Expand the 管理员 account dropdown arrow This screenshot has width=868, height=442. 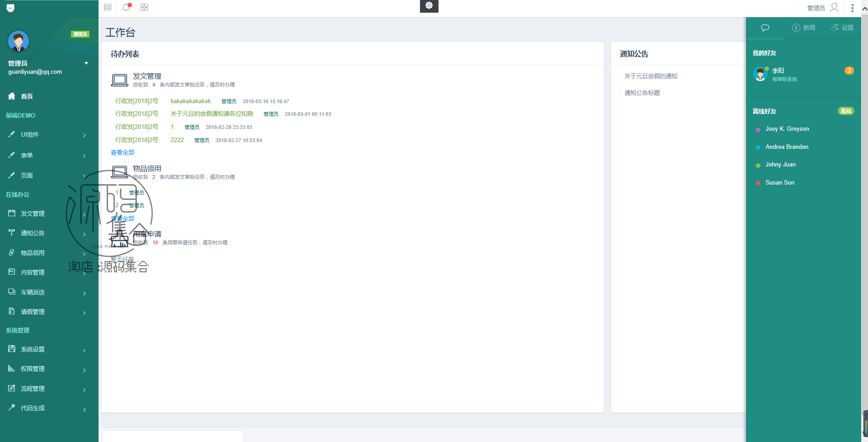[86, 63]
